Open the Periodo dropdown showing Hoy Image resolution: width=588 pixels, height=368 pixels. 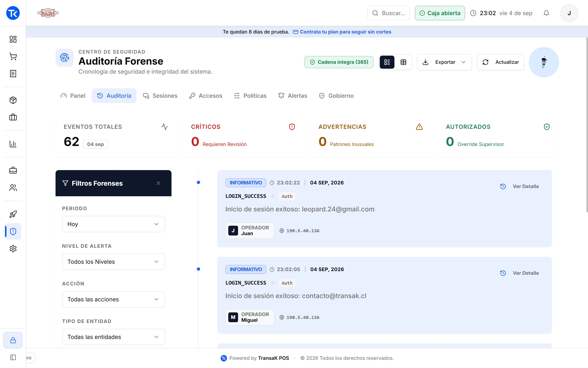pos(114,224)
